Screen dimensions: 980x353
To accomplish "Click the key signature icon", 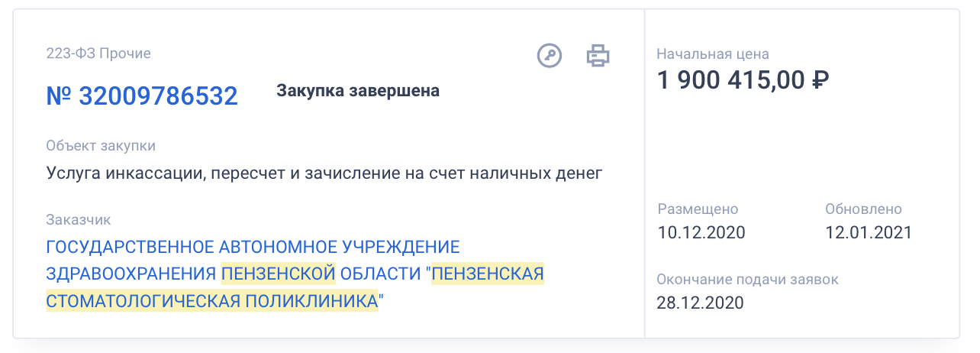I will (x=550, y=56).
